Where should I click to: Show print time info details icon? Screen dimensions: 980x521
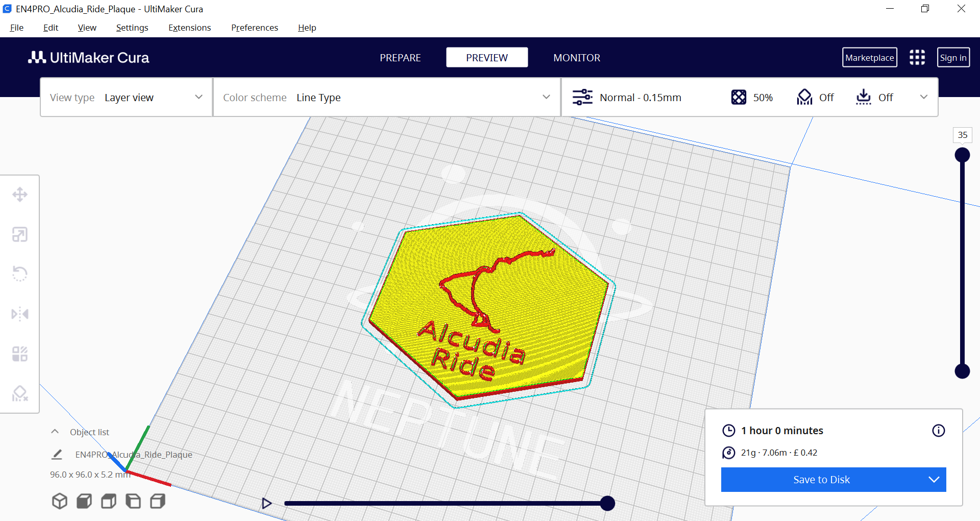click(939, 431)
